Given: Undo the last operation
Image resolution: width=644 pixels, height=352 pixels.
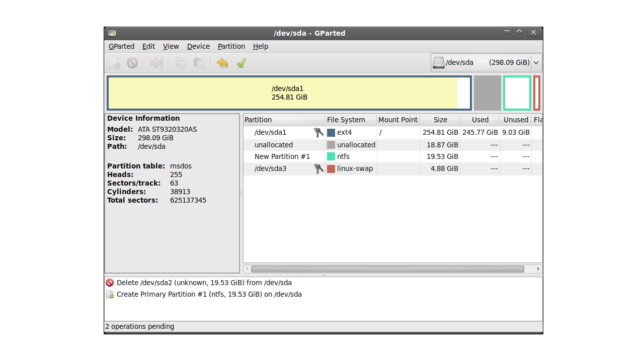Looking at the screenshot, I should 222,63.
